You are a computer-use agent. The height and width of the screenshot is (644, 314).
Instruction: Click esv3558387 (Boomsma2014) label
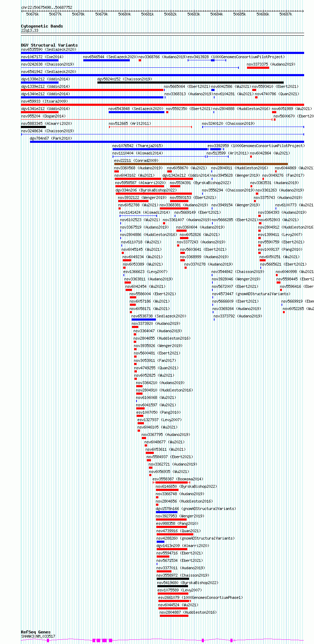point(178,479)
